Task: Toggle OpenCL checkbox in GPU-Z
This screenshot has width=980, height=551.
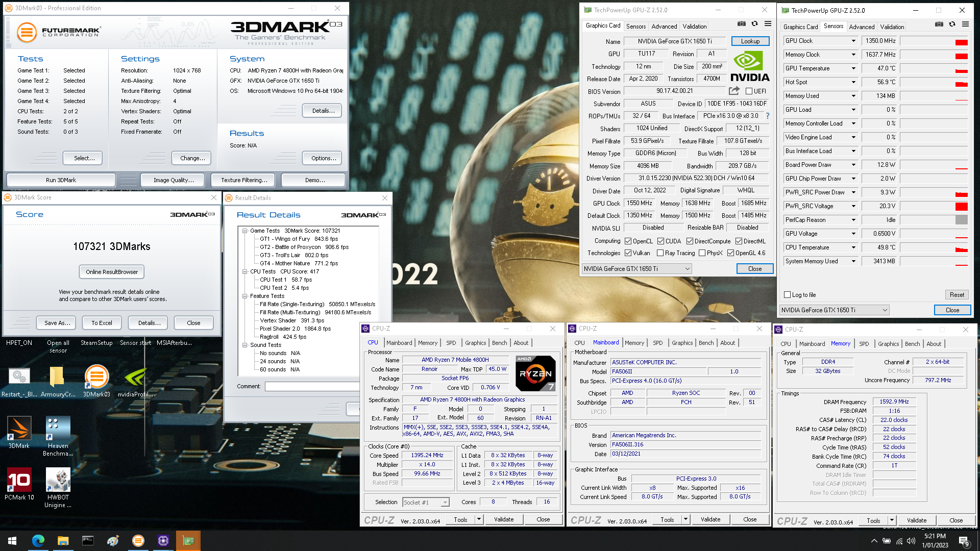Action: click(628, 241)
